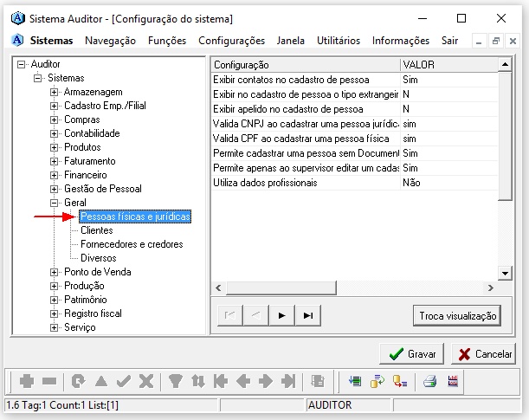The image size is (529, 420).
Task: Click 'Valida CPF ao cadastrar uma pessoa física'
Action: click(301, 139)
